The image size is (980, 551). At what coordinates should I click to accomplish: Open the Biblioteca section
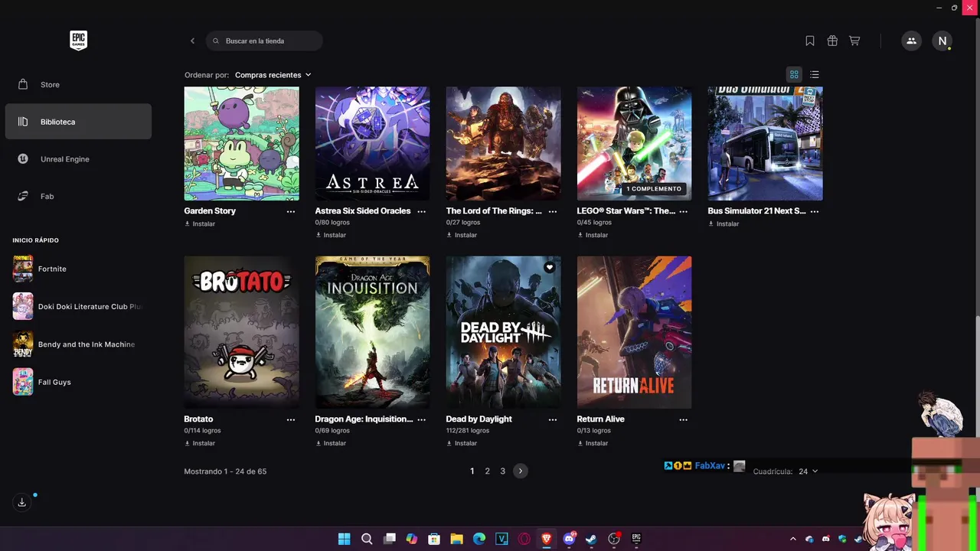pos(78,122)
